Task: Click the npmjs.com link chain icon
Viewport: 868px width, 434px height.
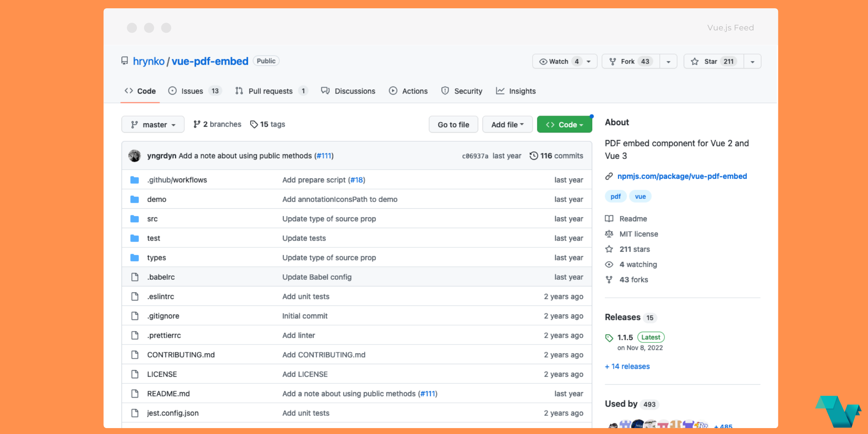Action: tap(609, 176)
